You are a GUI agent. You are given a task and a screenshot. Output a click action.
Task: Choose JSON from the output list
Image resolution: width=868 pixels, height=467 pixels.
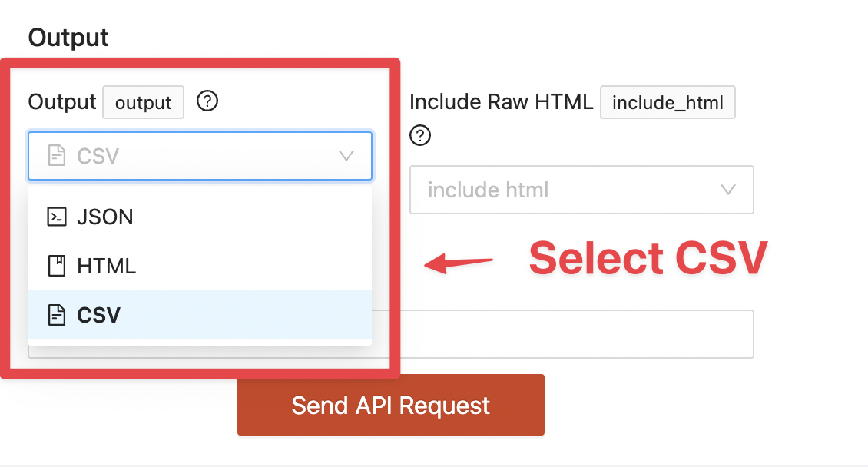[200, 217]
